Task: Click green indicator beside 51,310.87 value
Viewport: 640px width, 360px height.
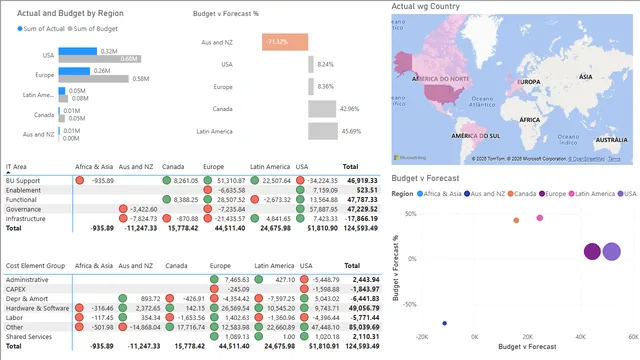Action: pyautogui.click(x=208, y=180)
